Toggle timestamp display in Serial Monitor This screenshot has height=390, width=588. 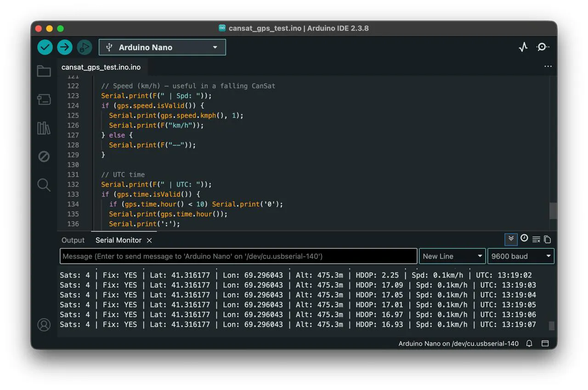click(x=524, y=238)
